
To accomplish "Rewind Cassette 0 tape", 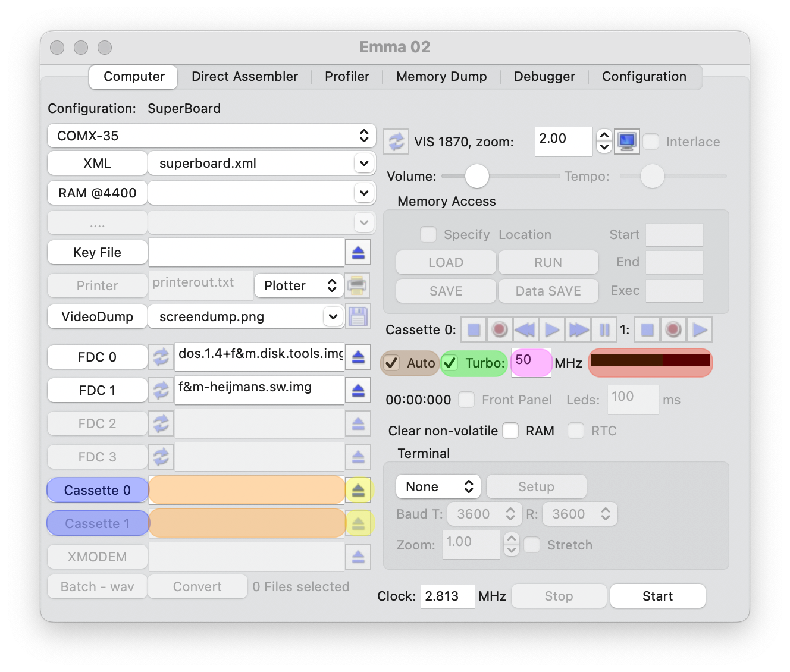I will coord(525,329).
